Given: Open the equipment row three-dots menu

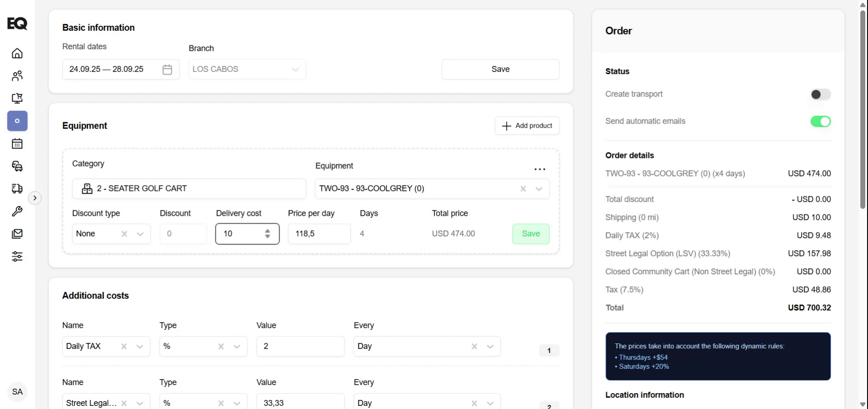Looking at the screenshot, I should pyautogui.click(x=540, y=169).
